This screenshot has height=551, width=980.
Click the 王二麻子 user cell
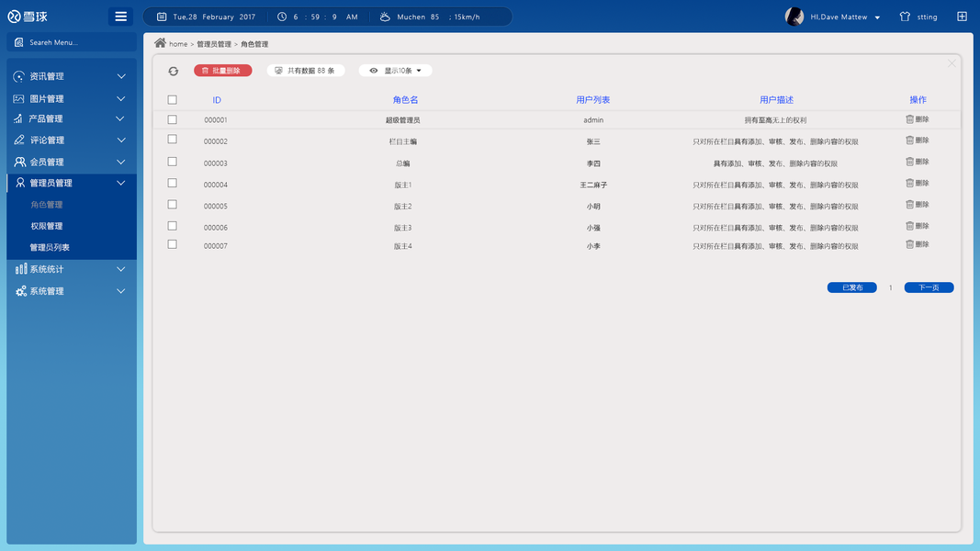pyautogui.click(x=593, y=185)
